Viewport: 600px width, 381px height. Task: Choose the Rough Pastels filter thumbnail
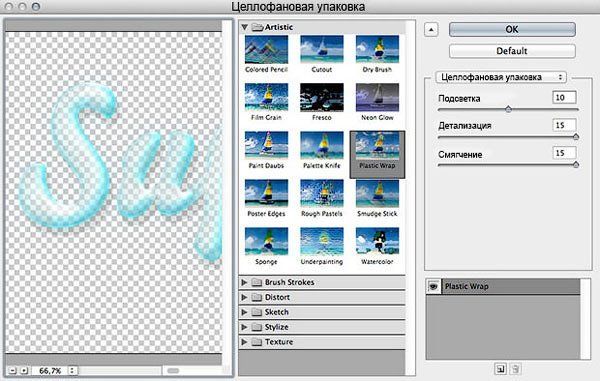pyautogui.click(x=322, y=194)
